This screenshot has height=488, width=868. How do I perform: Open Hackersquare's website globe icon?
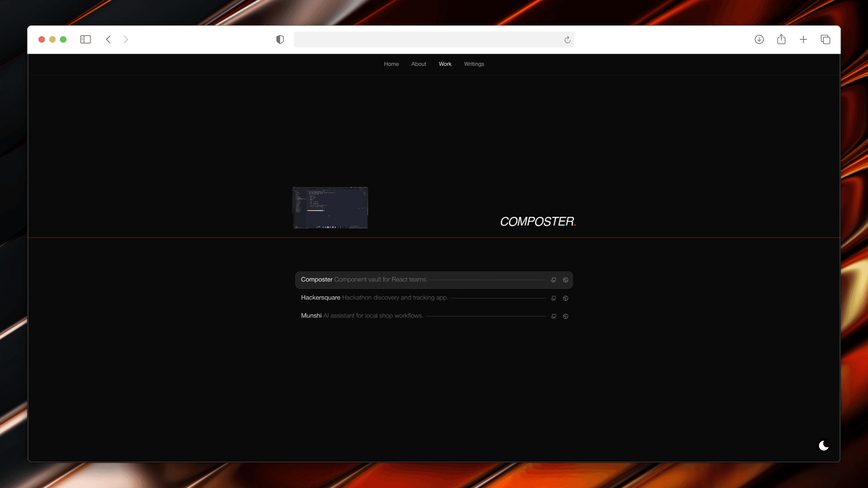point(566,298)
